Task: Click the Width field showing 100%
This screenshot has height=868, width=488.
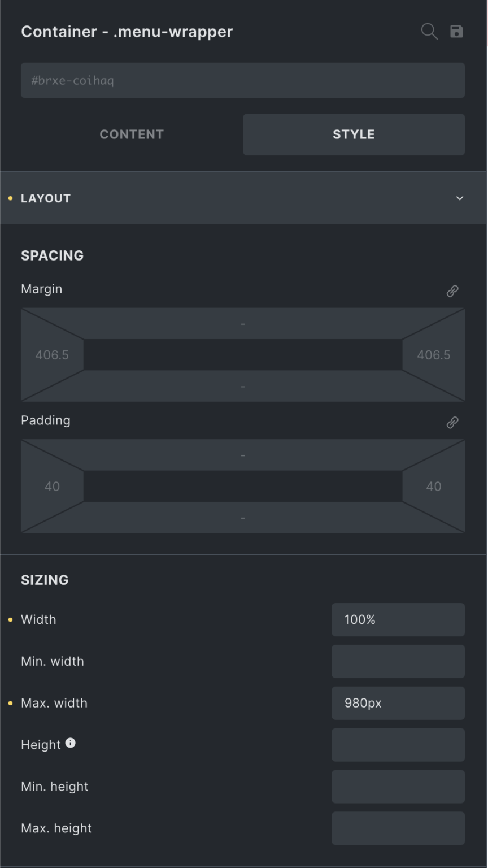Action: 398,619
